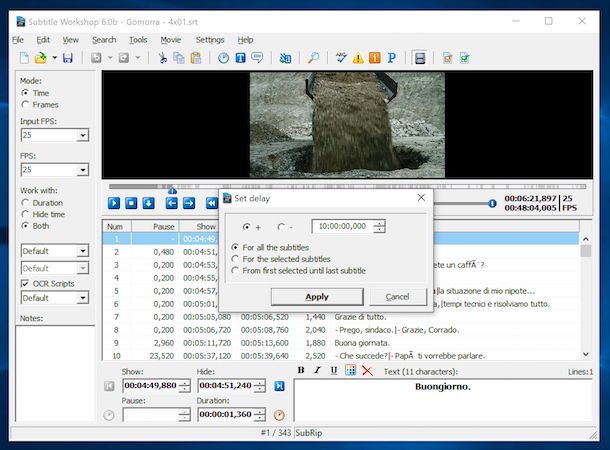Open the Default dropdown under OCR Scripts
Image resolution: width=610 pixels, height=450 pixels.
[82, 298]
